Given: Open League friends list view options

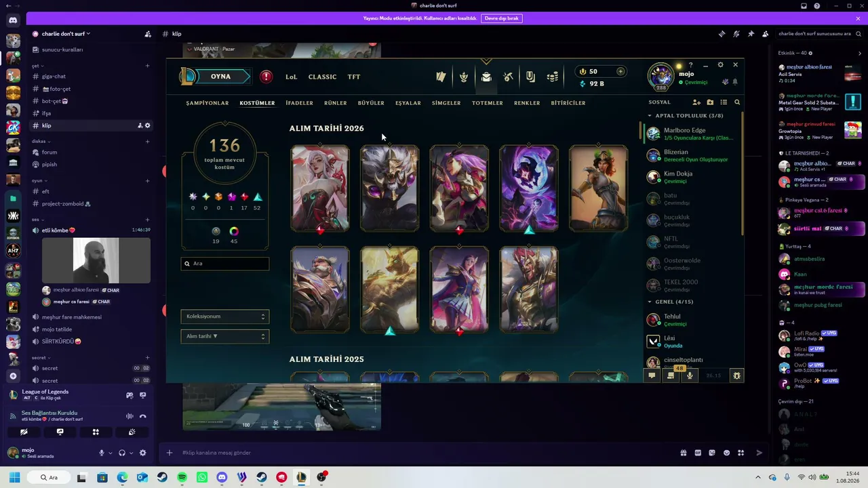Looking at the screenshot, I should pos(724,102).
